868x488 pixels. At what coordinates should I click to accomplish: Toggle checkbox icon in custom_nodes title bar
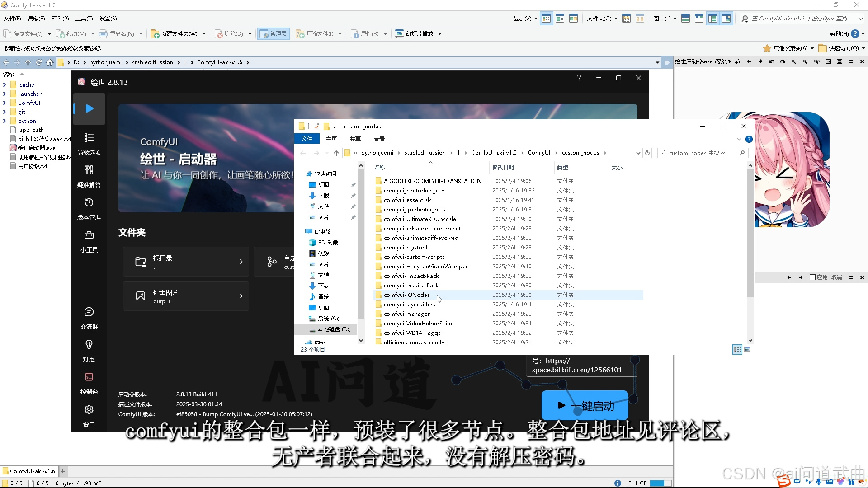(316, 127)
